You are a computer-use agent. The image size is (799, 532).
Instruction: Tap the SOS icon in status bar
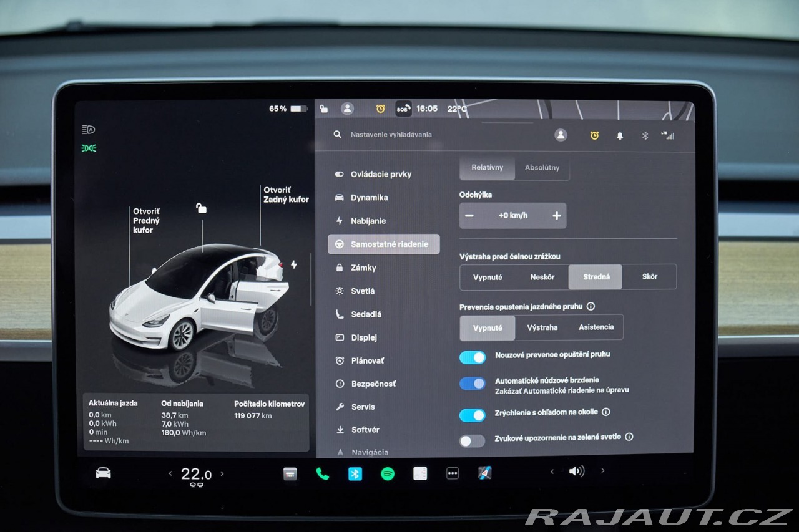(403, 109)
